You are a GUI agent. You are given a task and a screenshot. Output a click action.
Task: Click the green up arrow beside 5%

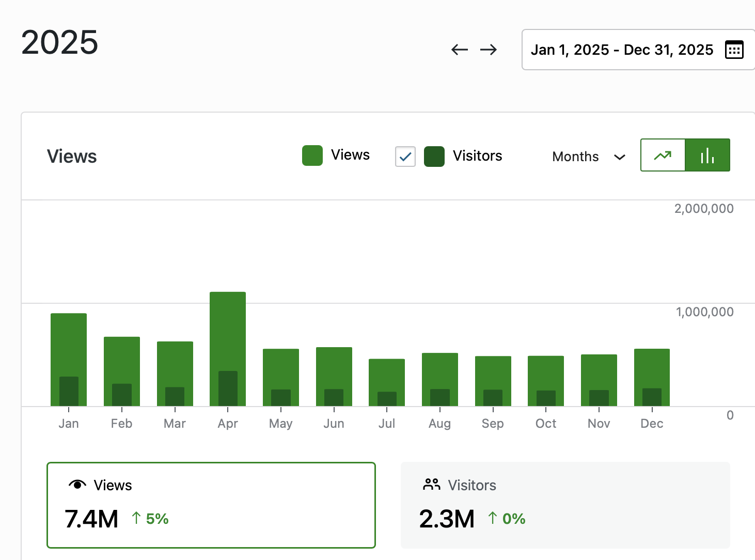(x=136, y=518)
